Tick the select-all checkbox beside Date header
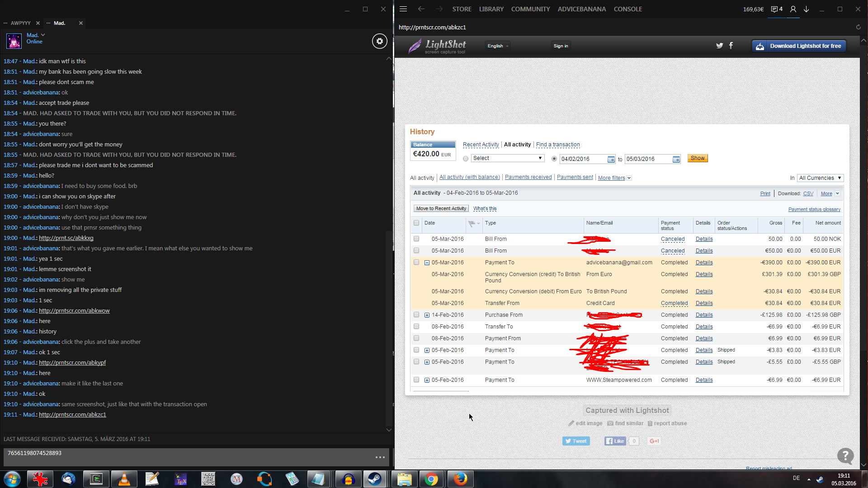The height and width of the screenshot is (488, 868). pyautogui.click(x=416, y=223)
